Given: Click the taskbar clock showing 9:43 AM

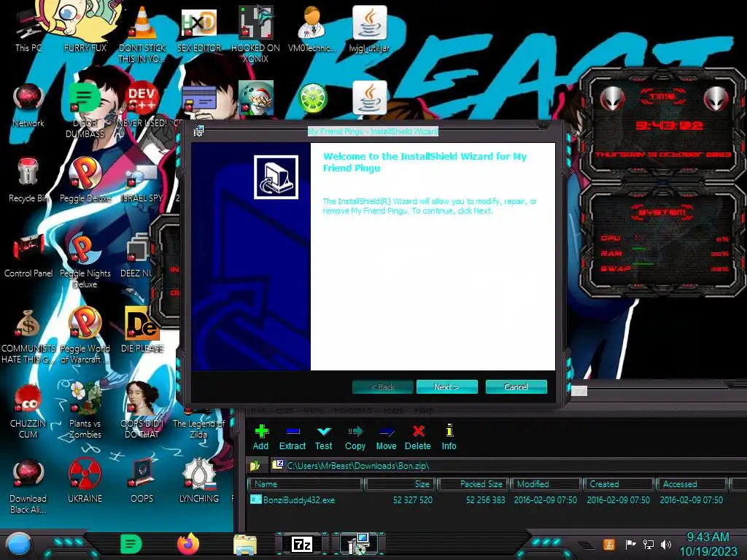Looking at the screenshot, I should [708, 544].
